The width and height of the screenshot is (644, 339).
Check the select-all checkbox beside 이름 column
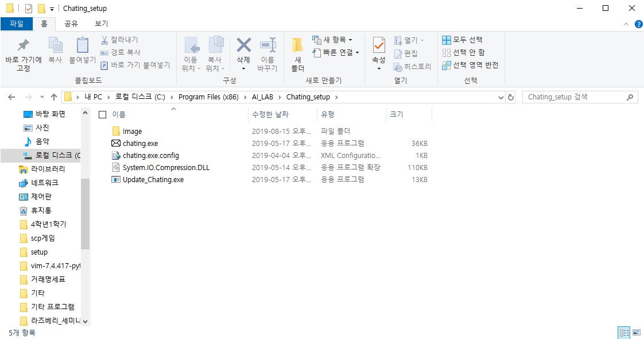102,114
